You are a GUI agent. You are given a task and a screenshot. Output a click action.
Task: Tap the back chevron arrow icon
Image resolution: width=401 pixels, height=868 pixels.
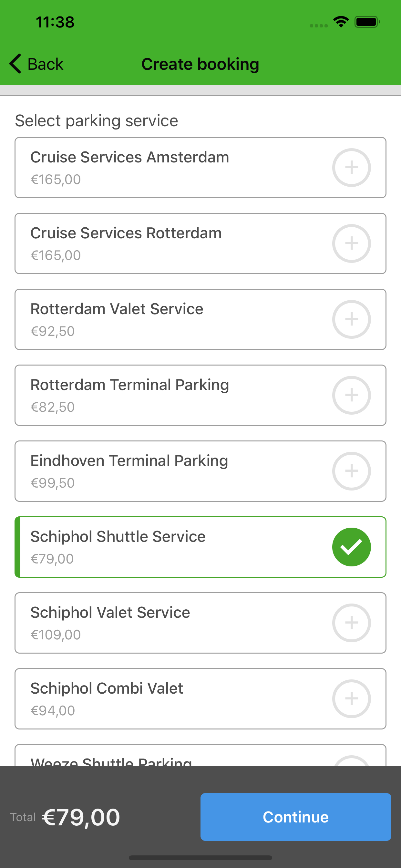click(15, 64)
